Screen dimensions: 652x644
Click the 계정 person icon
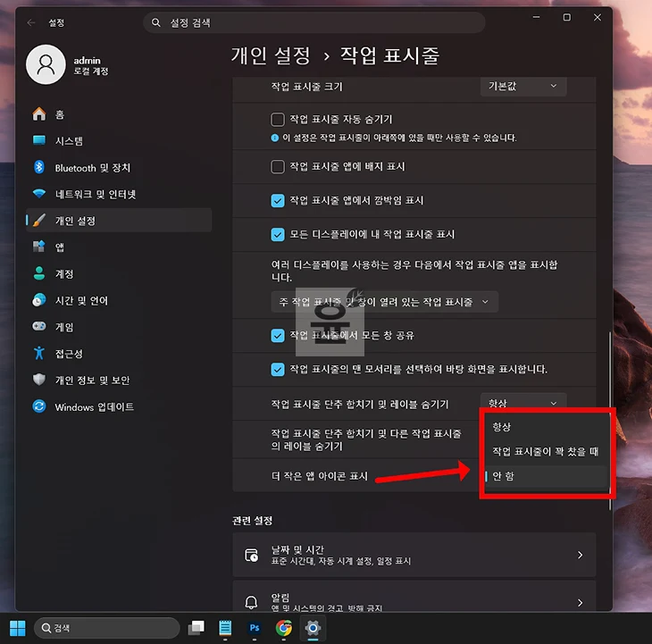pyautogui.click(x=39, y=273)
